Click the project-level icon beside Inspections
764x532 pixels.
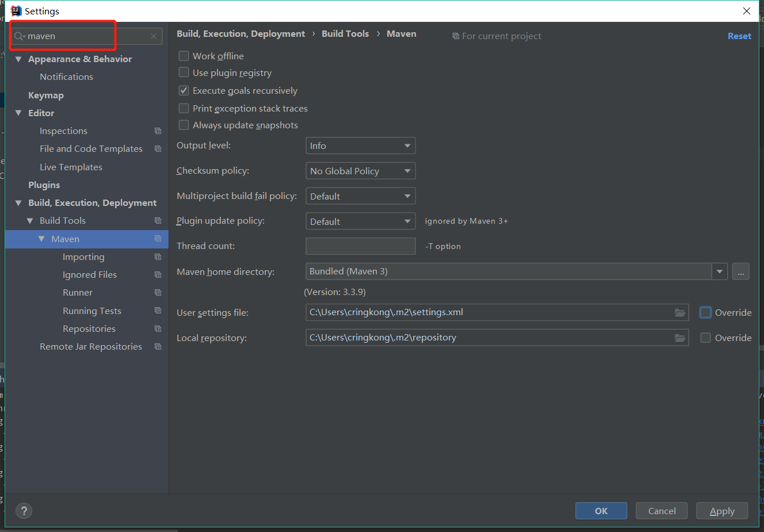click(x=158, y=131)
